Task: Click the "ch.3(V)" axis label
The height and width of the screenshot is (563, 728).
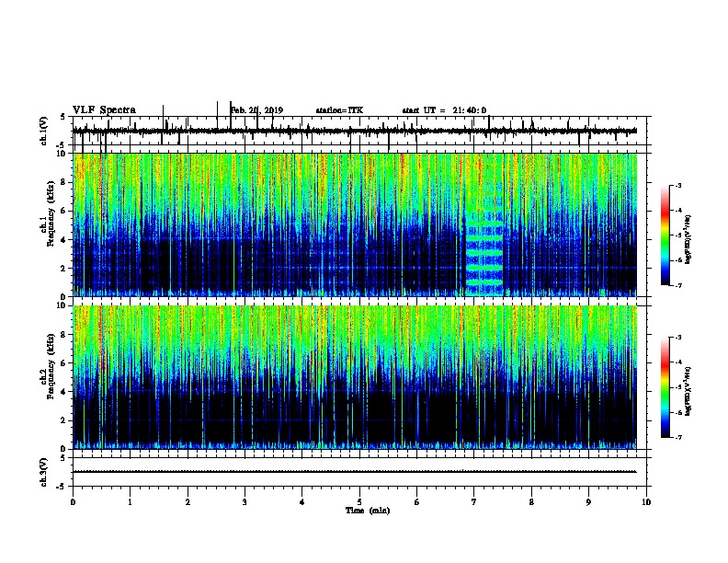Action: (x=44, y=472)
